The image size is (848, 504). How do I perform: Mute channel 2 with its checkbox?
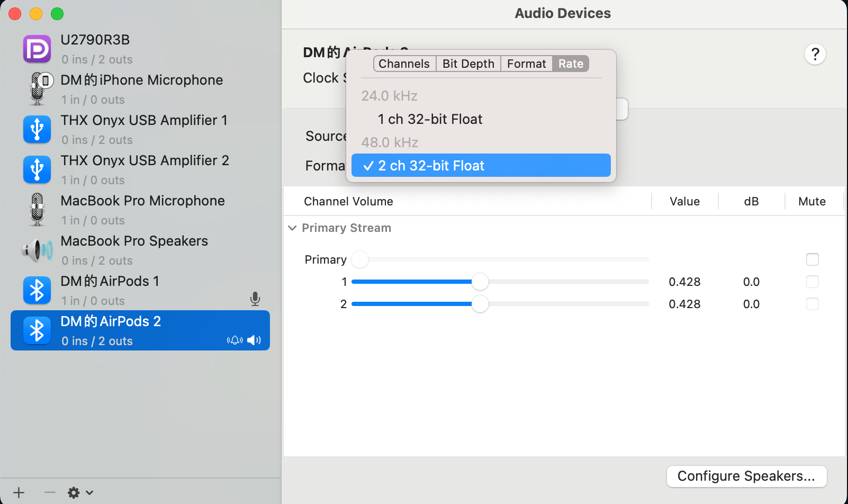[812, 304]
